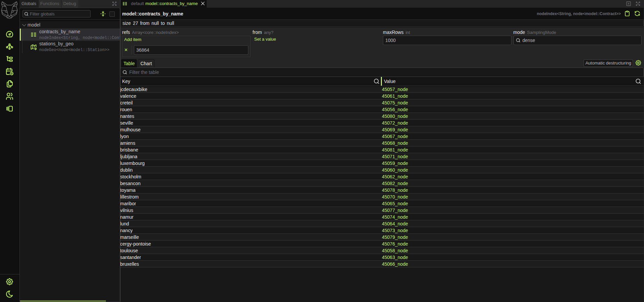Click the map icon of stations_by_geo
Viewport: 644px width, 302px height.
(34, 47)
